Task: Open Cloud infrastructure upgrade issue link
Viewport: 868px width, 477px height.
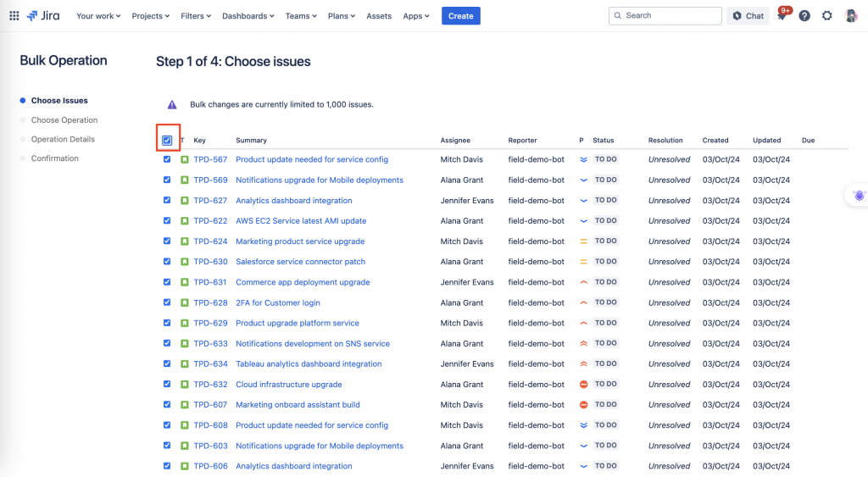Action: click(289, 385)
